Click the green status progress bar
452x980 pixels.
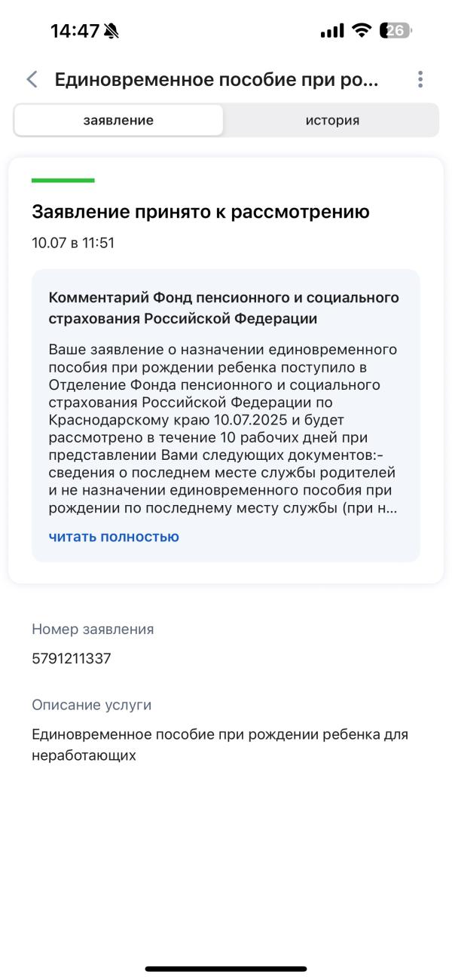tap(63, 180)
